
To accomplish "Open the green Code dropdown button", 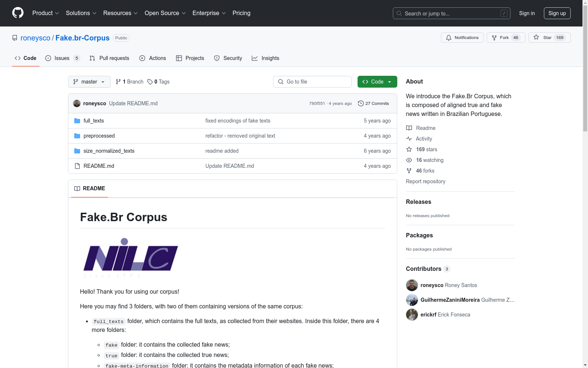I will (x=377, y=82).
